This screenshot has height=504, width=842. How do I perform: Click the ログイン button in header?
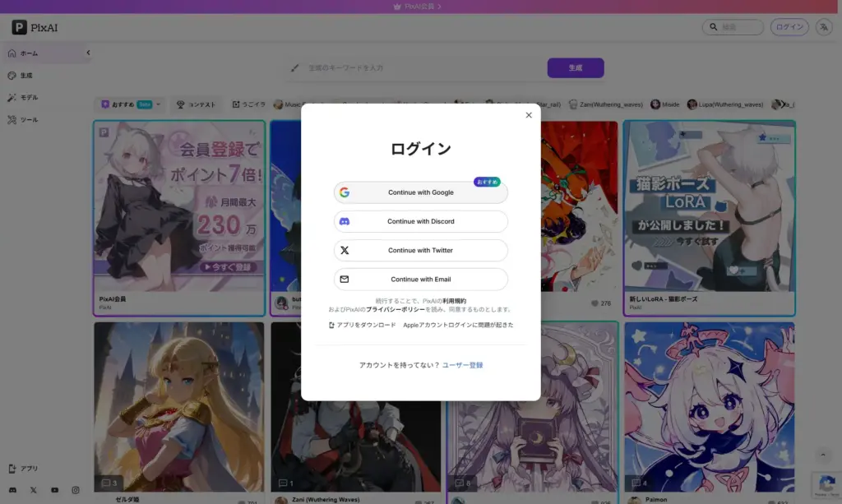click(789, 27)
